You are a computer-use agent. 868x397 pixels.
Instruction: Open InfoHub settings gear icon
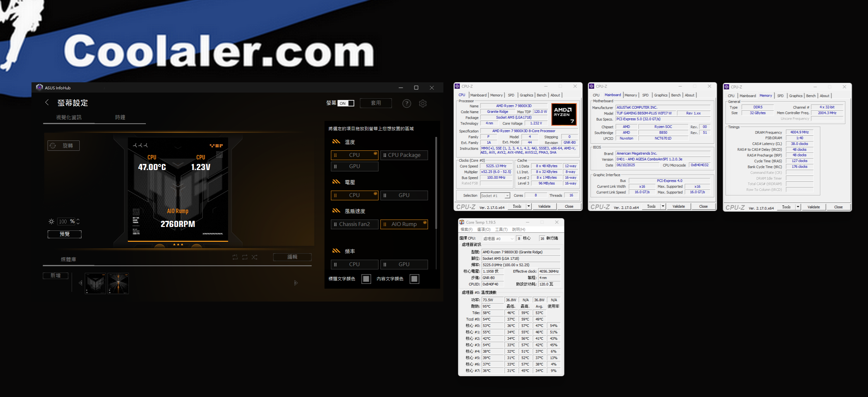click(422, 104)
